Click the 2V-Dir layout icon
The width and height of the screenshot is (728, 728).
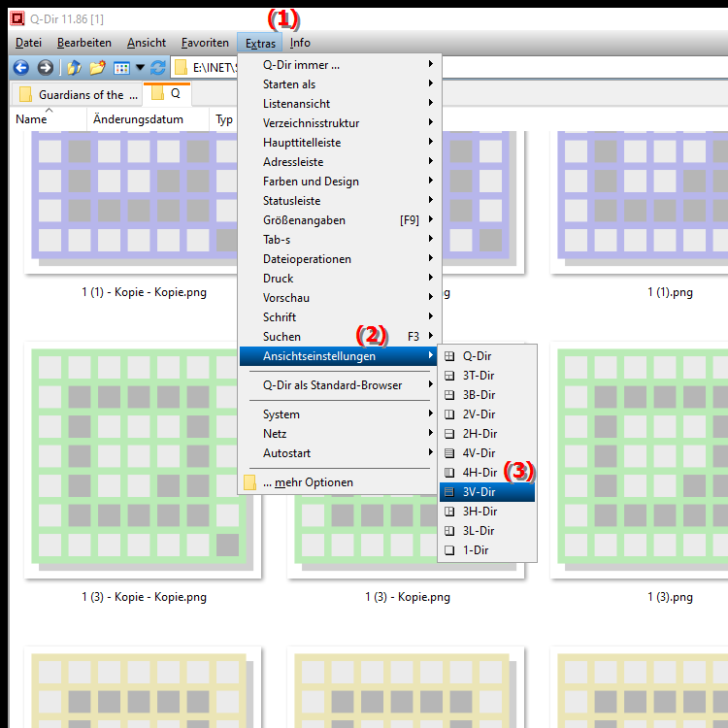click(449, 414)
